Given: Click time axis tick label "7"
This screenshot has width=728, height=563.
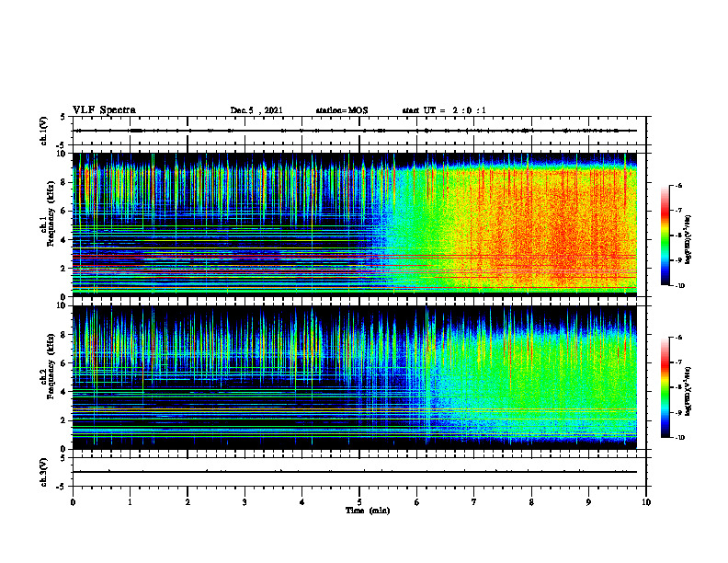Looking at the screenshot, I should click(474, 502).
